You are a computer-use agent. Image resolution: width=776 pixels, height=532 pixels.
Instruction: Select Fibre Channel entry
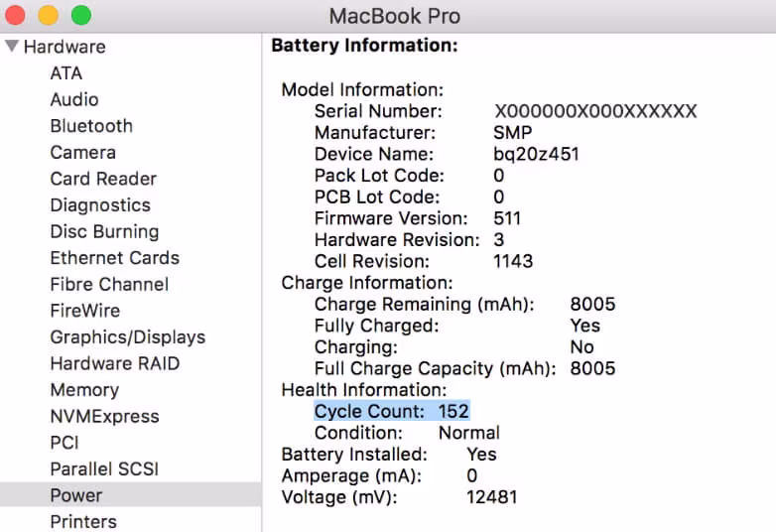pyautogui.click(x=109, y=284)
